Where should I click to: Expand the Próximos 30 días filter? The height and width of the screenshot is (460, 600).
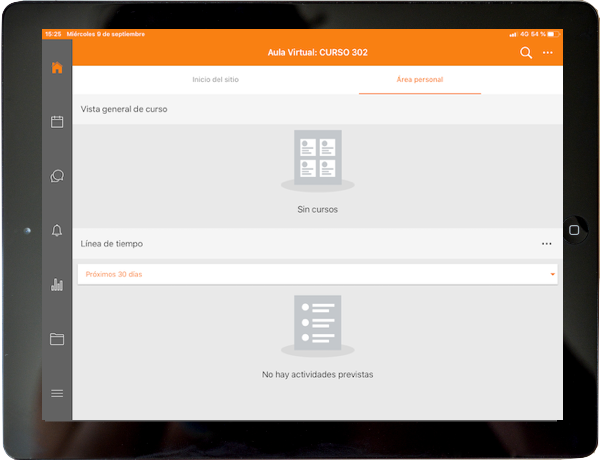pos(316,274)
